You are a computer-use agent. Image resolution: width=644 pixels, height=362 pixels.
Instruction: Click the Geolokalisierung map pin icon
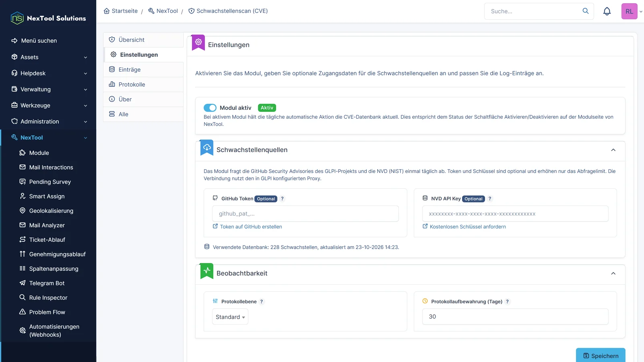click(23, 211)
